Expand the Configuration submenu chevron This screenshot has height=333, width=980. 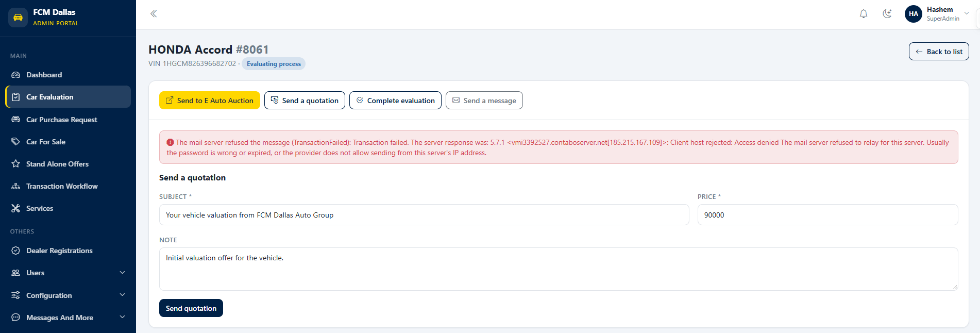[122, 295]
